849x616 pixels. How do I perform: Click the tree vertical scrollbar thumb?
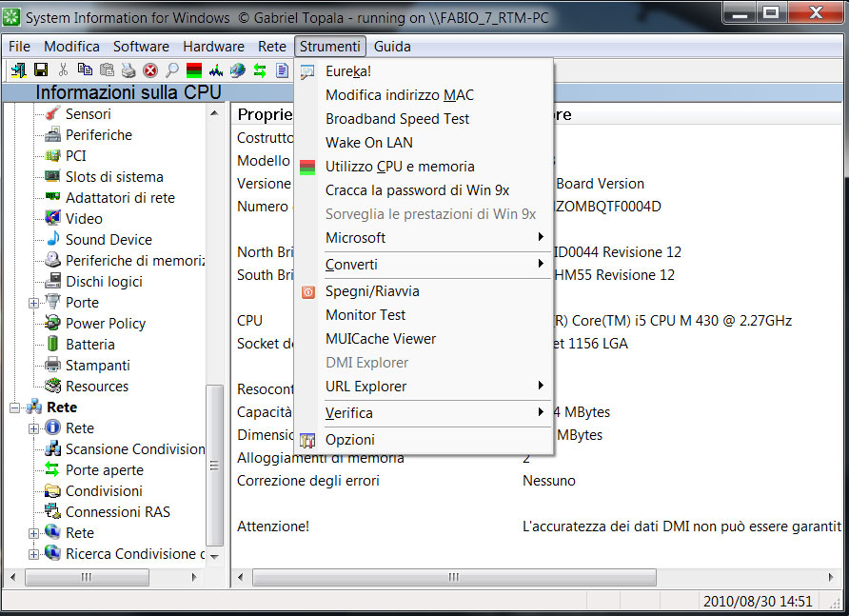[x=214, y=466]
